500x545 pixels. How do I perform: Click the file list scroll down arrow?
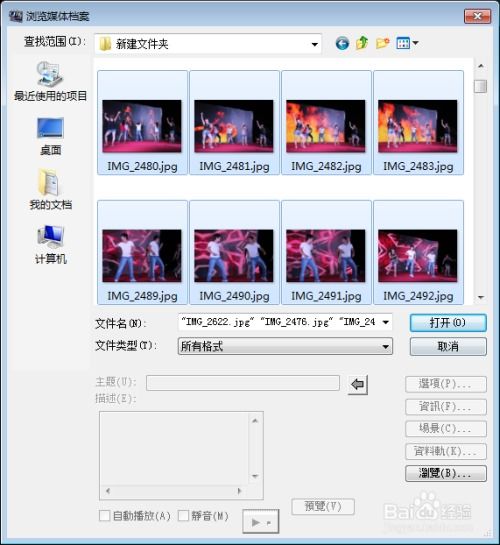click(x=481, y=297)
